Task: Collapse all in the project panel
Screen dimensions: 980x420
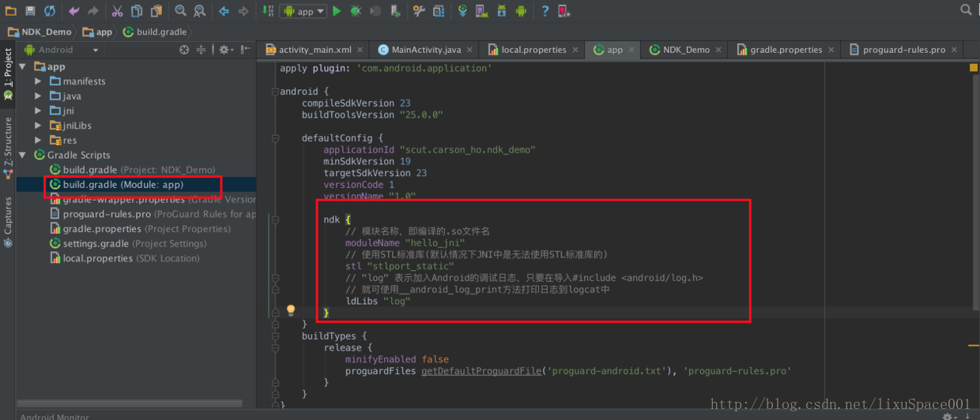Action: pyautogui.click(x=202, y=49)
